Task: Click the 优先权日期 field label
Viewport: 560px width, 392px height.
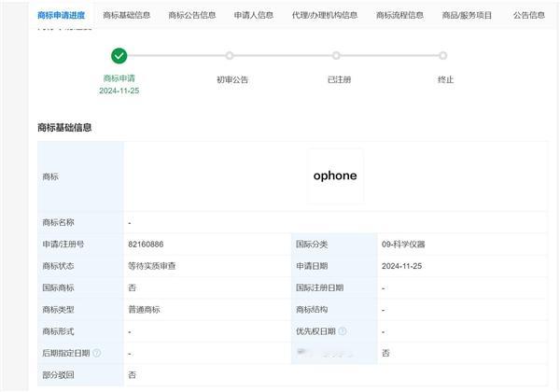Action: pos(315,331)
